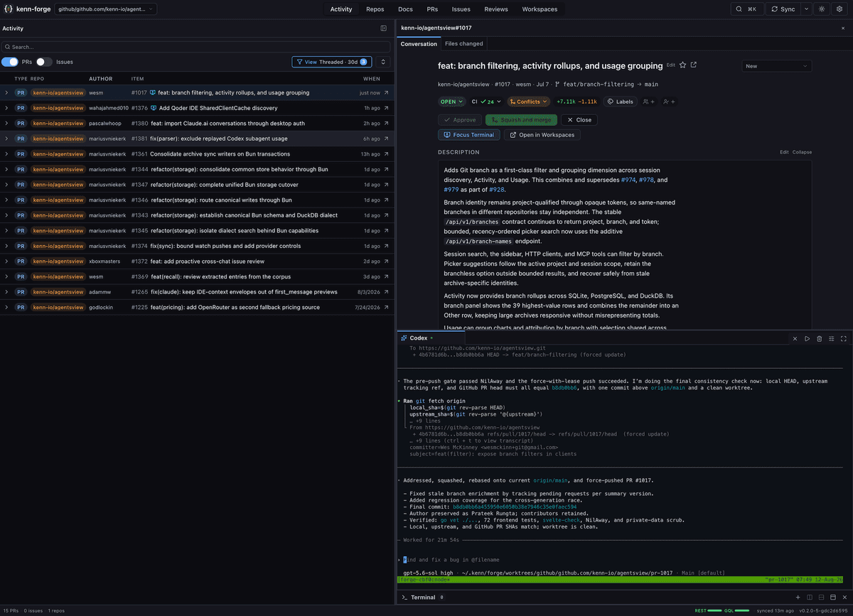
Task: Click the add reviewers people icon
Action: coord(648,102)
